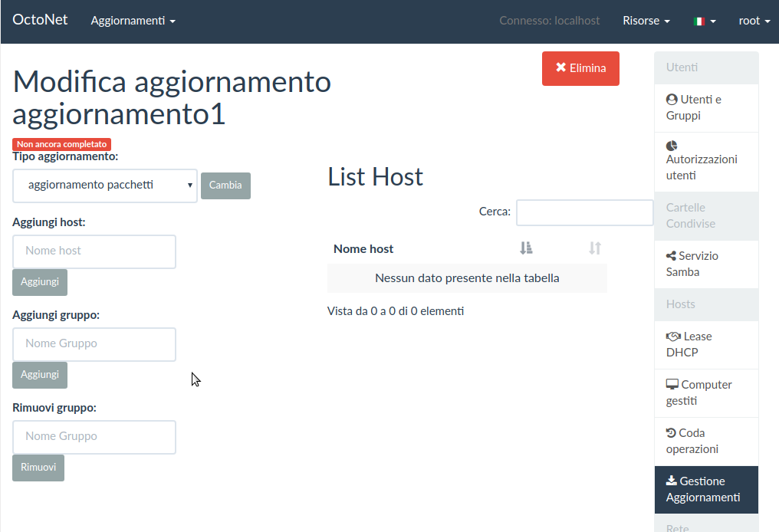Open Utenti e Gruppi sidebar item
Screen dimensions: 779x532
(x=706, y=108)
